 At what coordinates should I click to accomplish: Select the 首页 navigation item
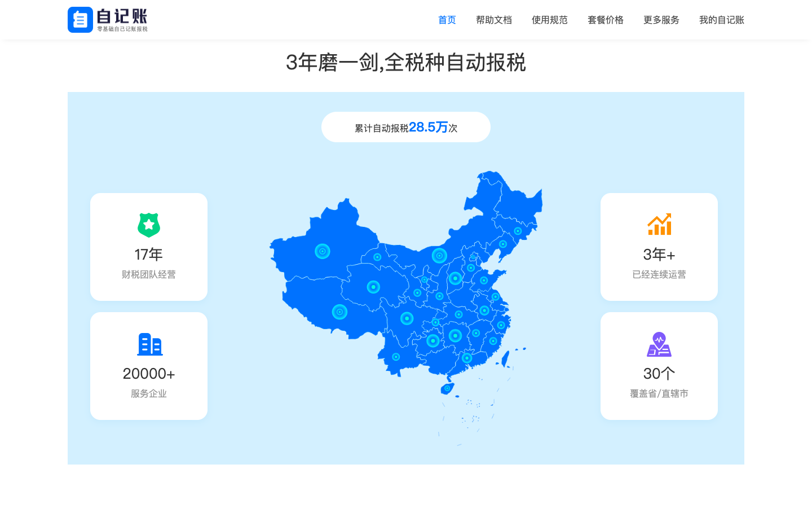[x=447, y=20]
